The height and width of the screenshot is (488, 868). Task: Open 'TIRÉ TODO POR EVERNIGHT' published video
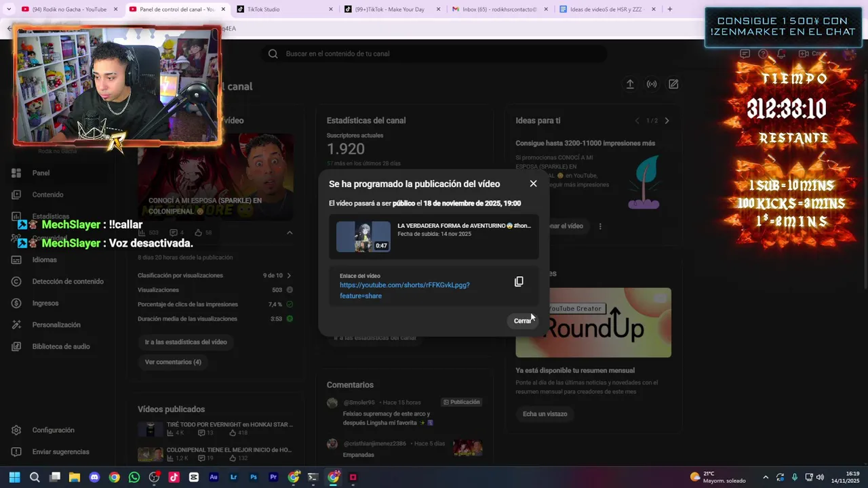point(216,428)
